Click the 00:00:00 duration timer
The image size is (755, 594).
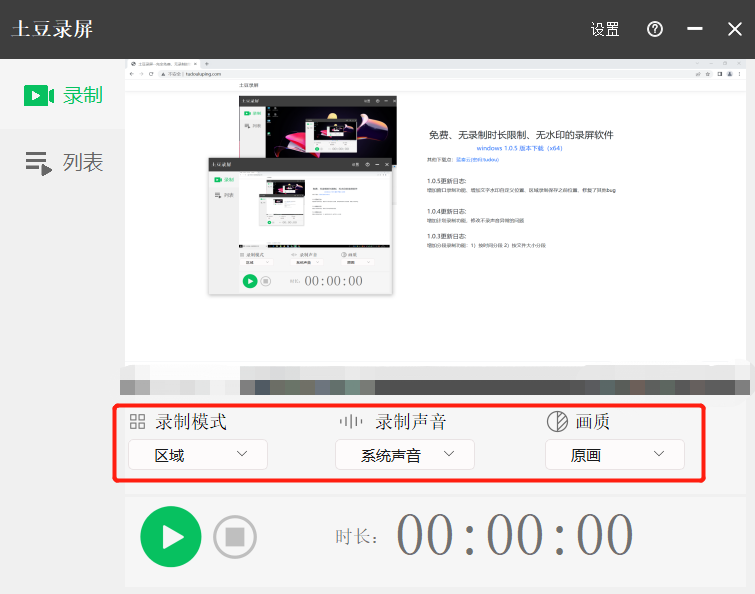514,535
